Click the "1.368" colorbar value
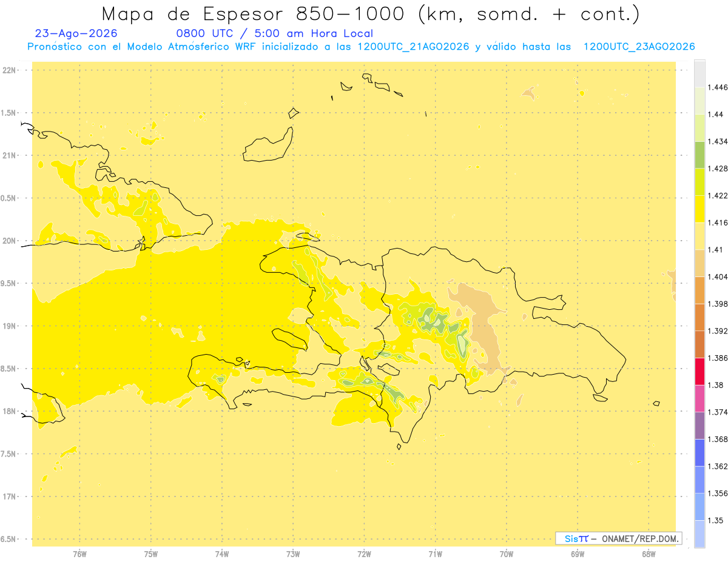This screenshot has width=728, height=562. click(x=718, y=439)
